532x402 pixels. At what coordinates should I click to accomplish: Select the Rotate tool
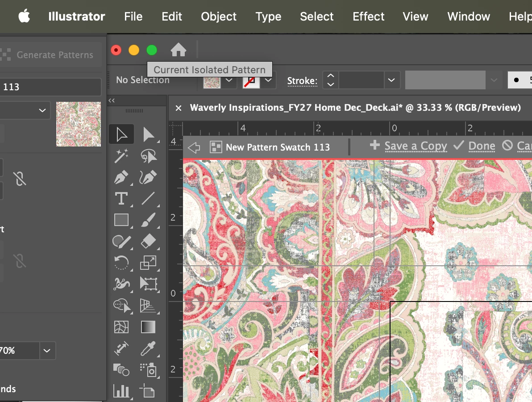click(121, 263)
